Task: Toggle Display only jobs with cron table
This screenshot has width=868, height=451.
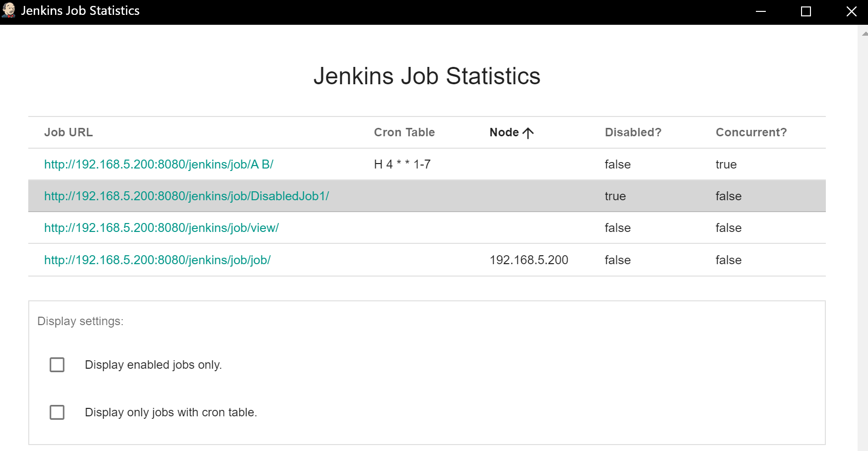Action: tap(57, 412)
